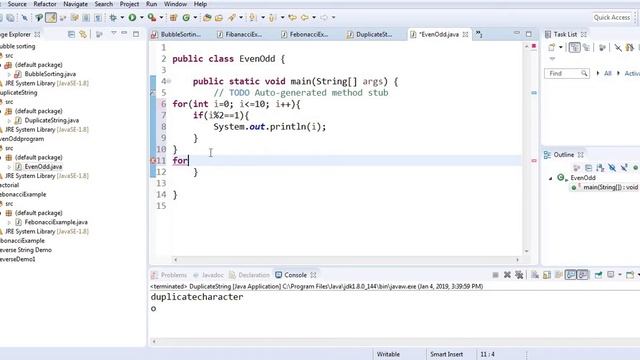Viewport: 640px width, 360px height.
Task: Click the New Java Package toolbar icon
Action: tap(173, 18)
